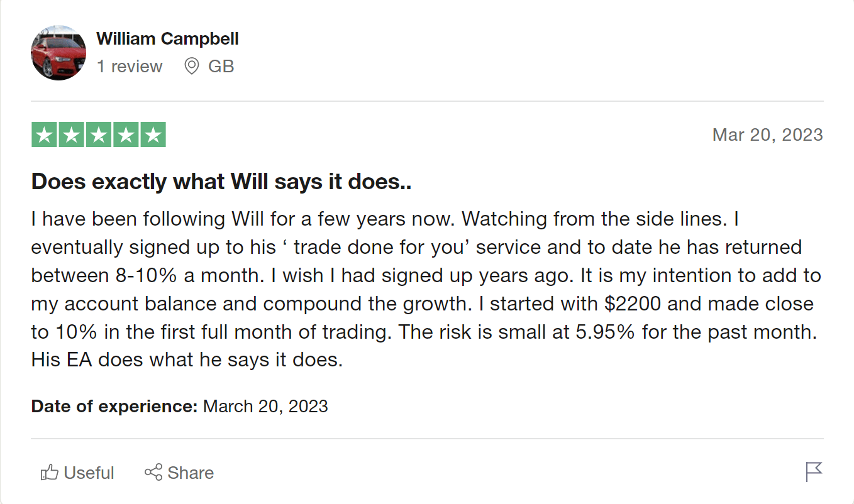Image resolution: width=854 pixels, height=504 pixels.
Task: Click the thumbs-up Useful icon
Action: (49, 473)
